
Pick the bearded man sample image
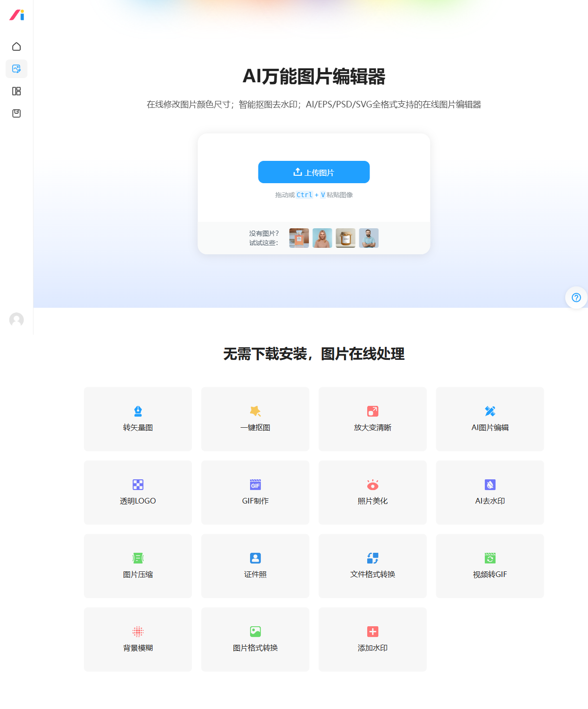tap(369, 238)
